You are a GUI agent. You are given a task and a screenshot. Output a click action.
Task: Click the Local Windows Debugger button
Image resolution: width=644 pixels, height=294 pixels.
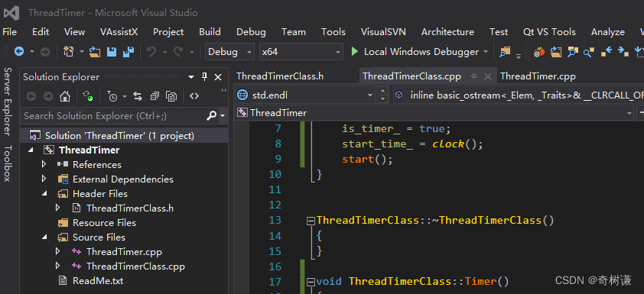point(415,52)
